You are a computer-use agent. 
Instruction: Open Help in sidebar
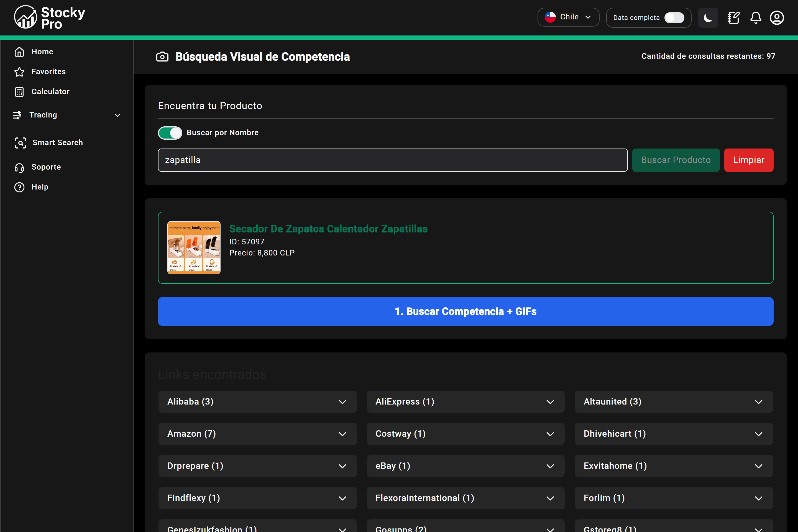click(x=40, y=187)
